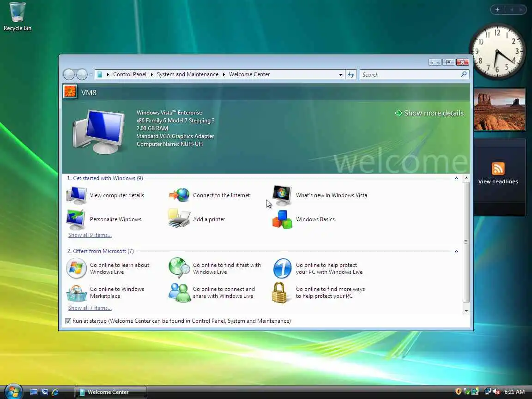Click the analog clock gadget

pyautogui.click(x=497, y=51)
